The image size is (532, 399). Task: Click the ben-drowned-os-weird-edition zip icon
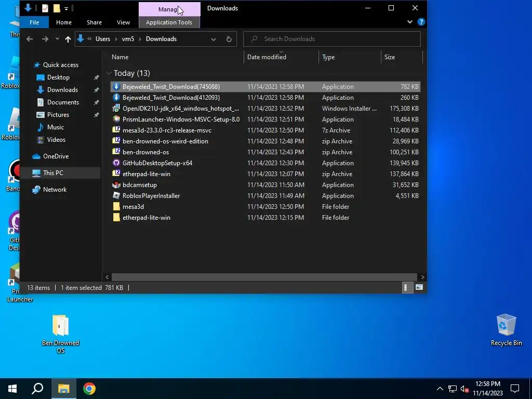116,141
